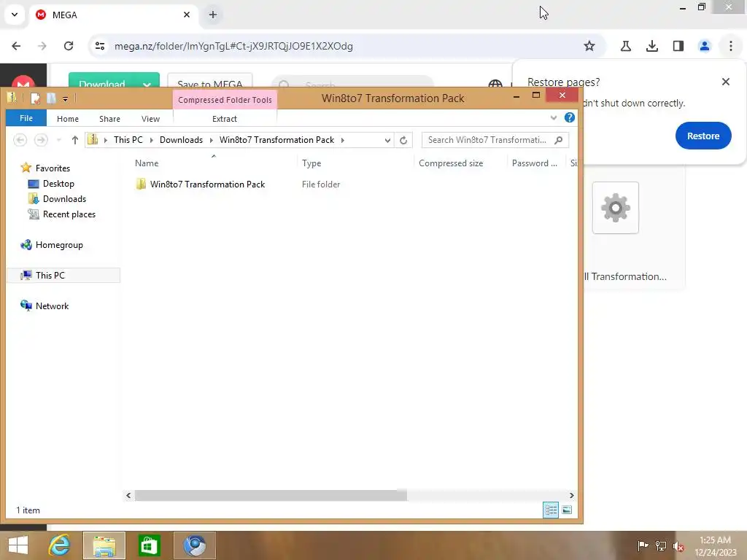This screenshot has height=560, width=747.
Task: Open Chrome tab search dropdown
Action: [15, 15]
